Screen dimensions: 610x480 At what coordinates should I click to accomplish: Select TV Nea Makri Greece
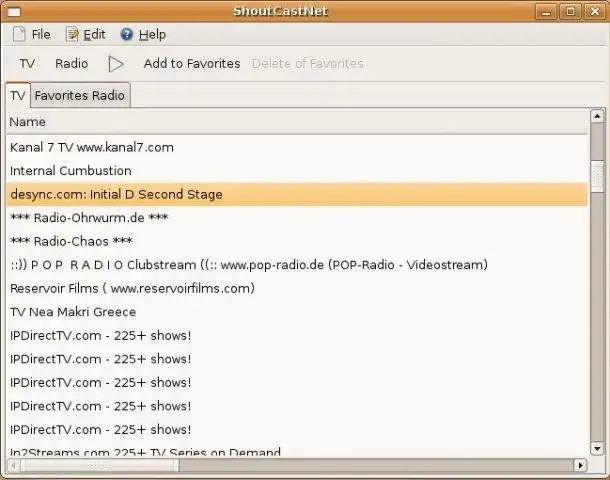pyautogui.click(x=297, y=312)
